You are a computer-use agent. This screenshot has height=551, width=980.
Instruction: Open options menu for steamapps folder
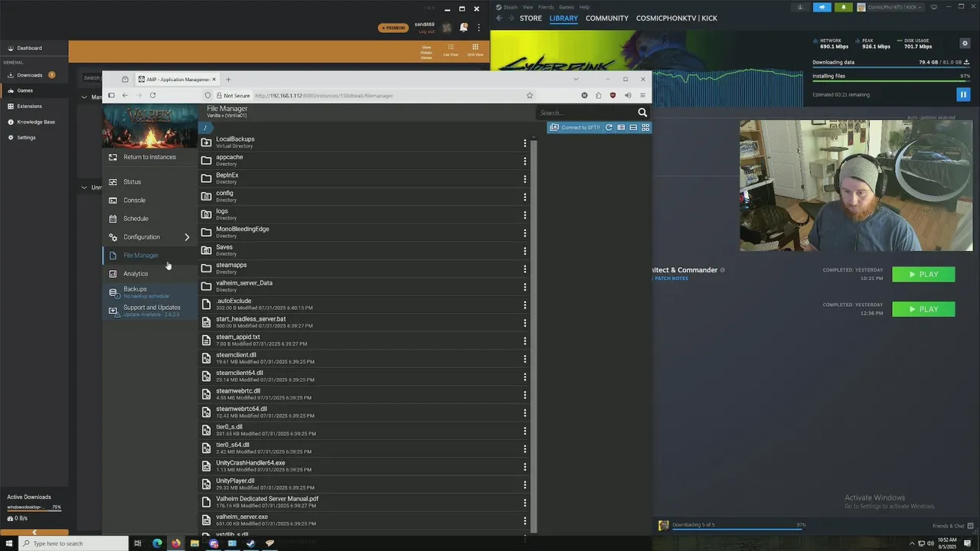coord(524,269)
